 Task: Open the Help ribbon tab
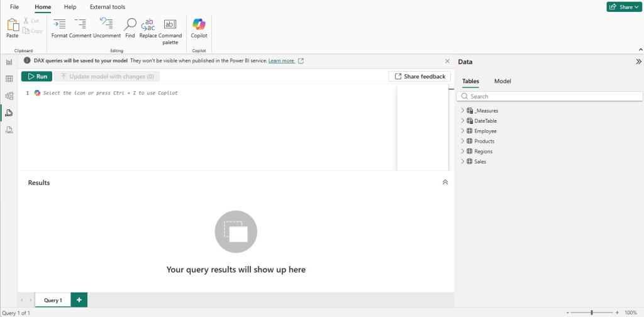[70, 7]
